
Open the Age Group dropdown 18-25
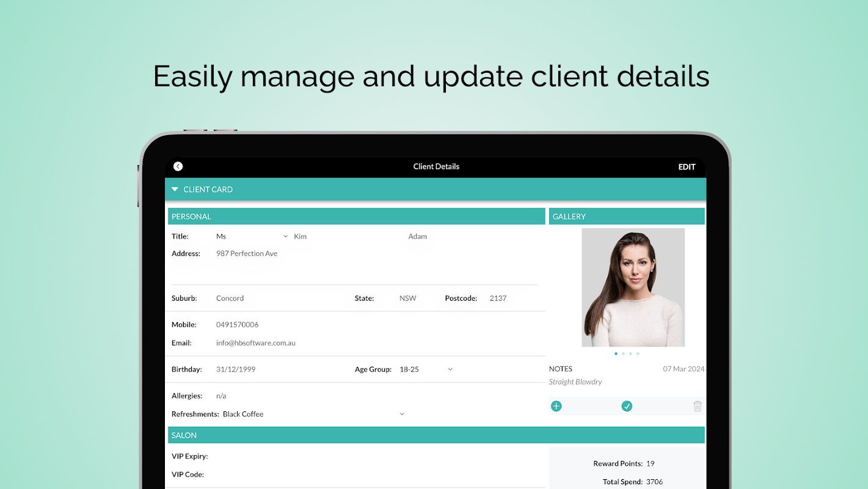[x=426, y=369]
